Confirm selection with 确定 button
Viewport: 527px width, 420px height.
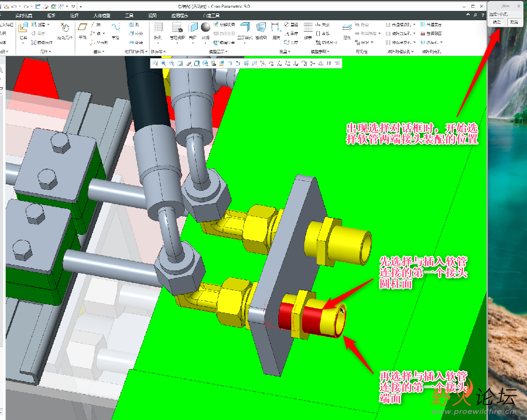(497, 22)
